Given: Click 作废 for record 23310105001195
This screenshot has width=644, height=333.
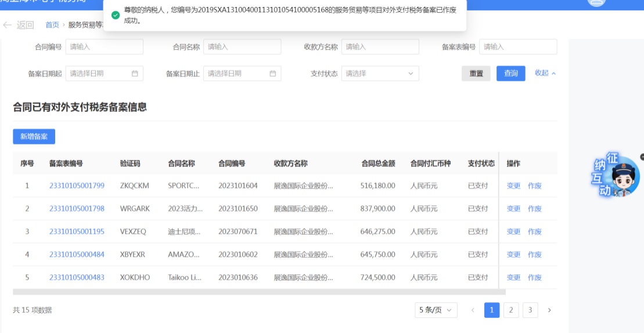Looking at the screenshot, I should [x=534, y=231].
